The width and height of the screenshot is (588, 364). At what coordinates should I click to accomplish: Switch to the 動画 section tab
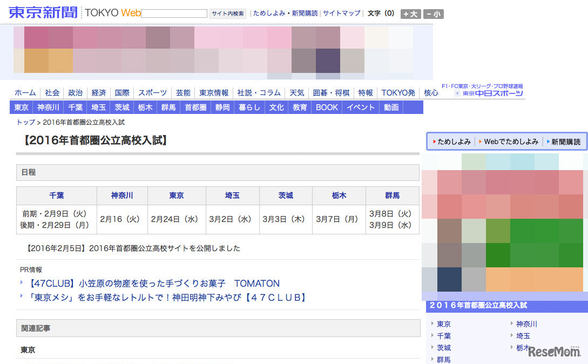[390, 107]
